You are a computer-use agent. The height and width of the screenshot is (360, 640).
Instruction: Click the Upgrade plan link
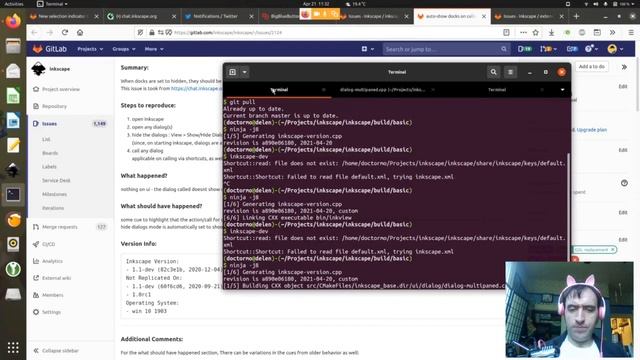pyautogui.click(x=592, y=130)
